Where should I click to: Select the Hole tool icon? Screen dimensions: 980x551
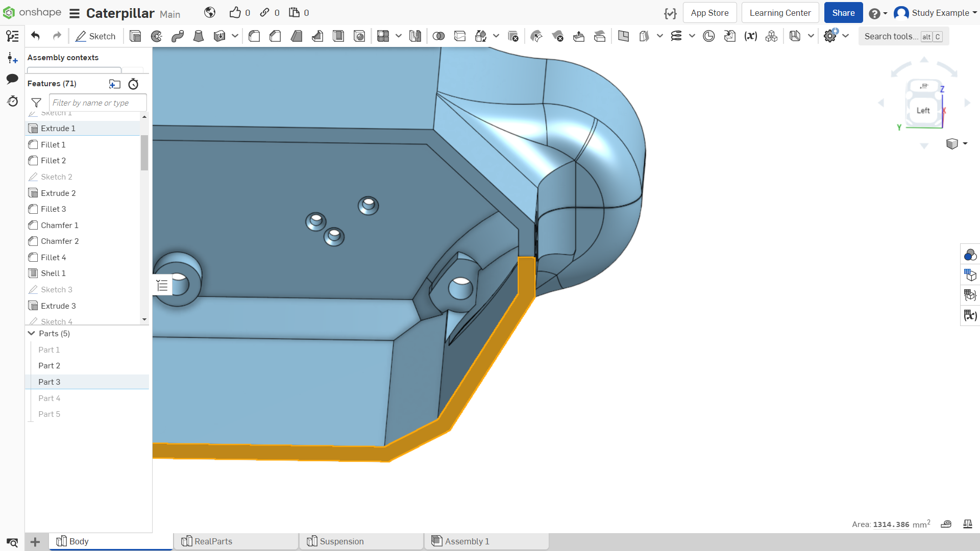click(359, 36)
